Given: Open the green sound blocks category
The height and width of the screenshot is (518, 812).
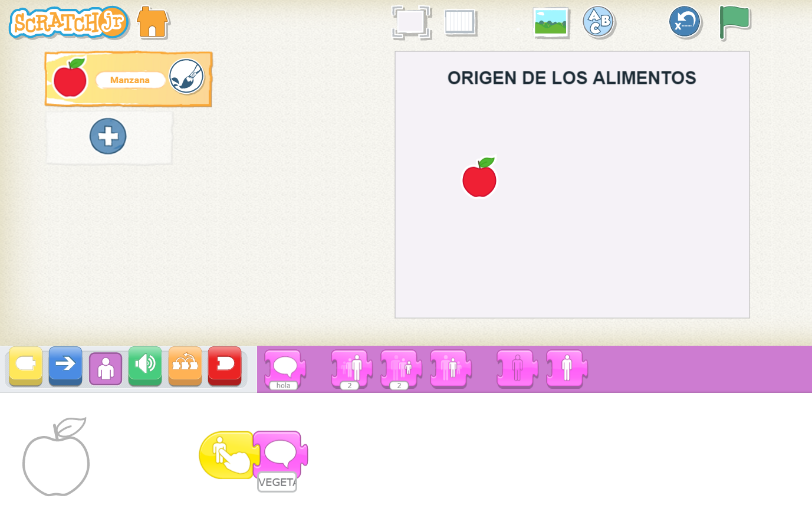Looking at the screenshot, I should 145,366.
